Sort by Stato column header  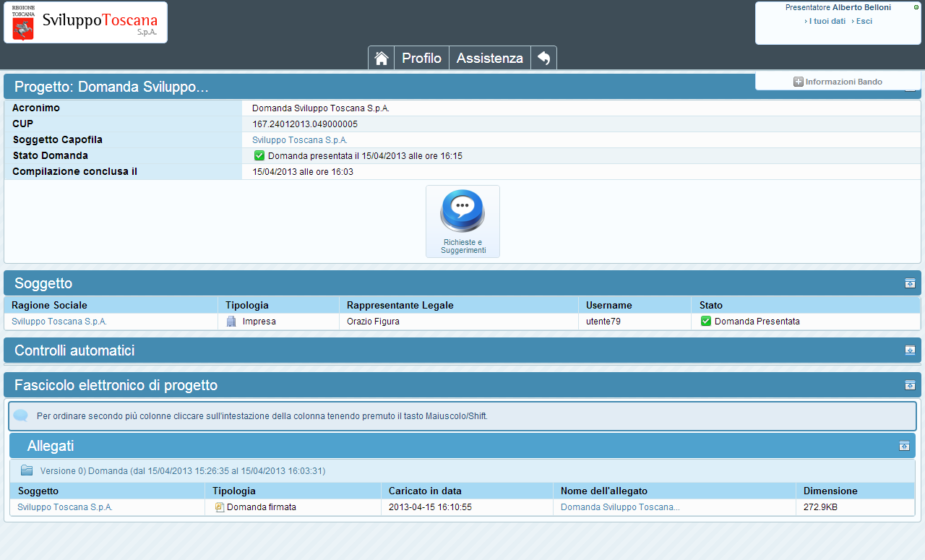click(x=806, y=305)
